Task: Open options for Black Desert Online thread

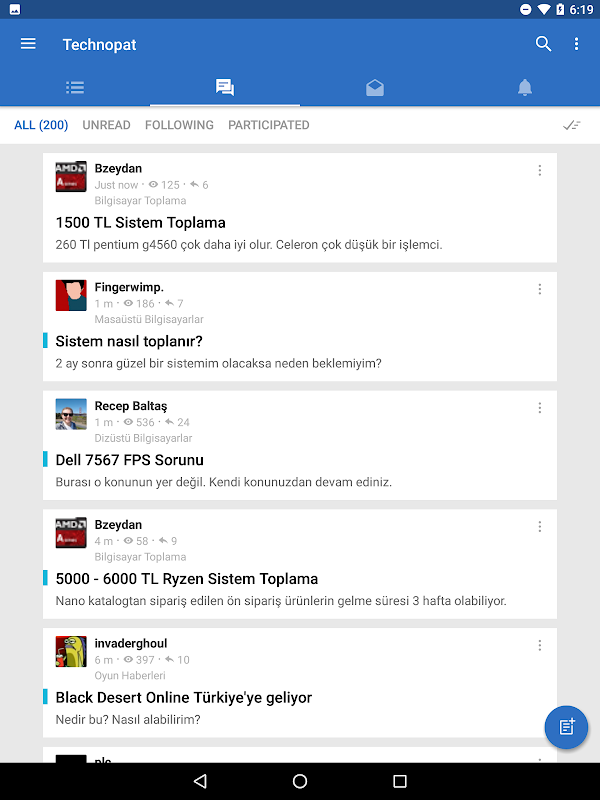Action: [540, 645]
